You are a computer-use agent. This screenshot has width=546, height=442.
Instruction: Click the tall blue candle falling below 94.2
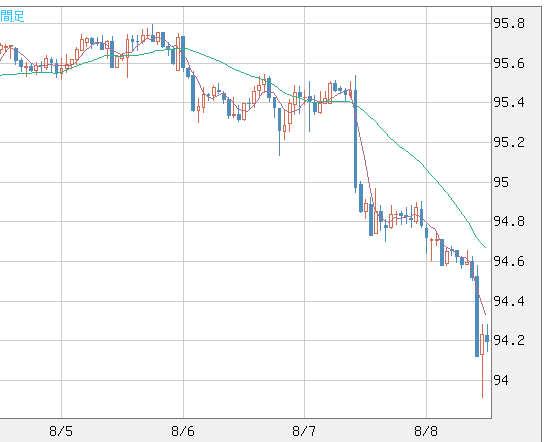coord(477,316)
